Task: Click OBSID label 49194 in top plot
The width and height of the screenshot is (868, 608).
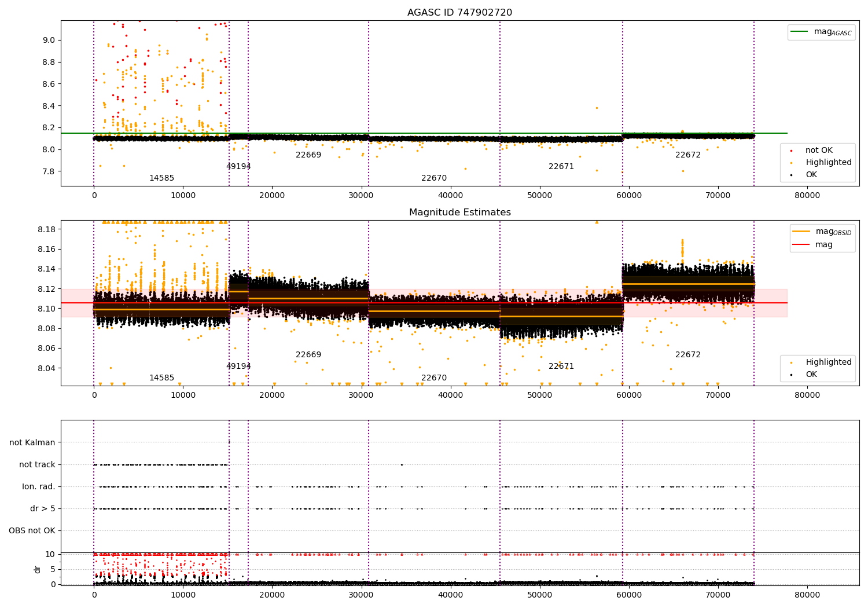Action: tap(238, 167)
